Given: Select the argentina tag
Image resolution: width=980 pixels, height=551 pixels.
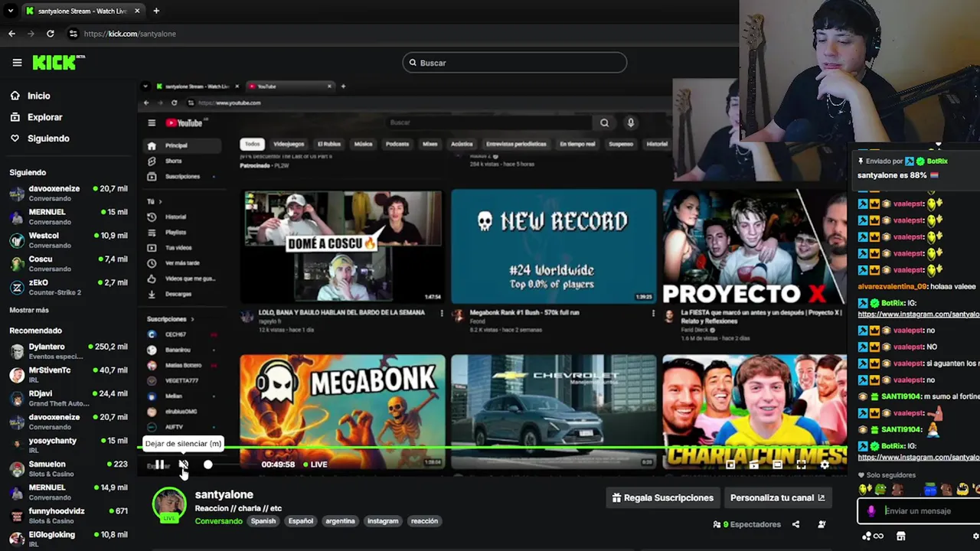Looking at the screenshot, I should pyautogui.click(x=340, y=521).
